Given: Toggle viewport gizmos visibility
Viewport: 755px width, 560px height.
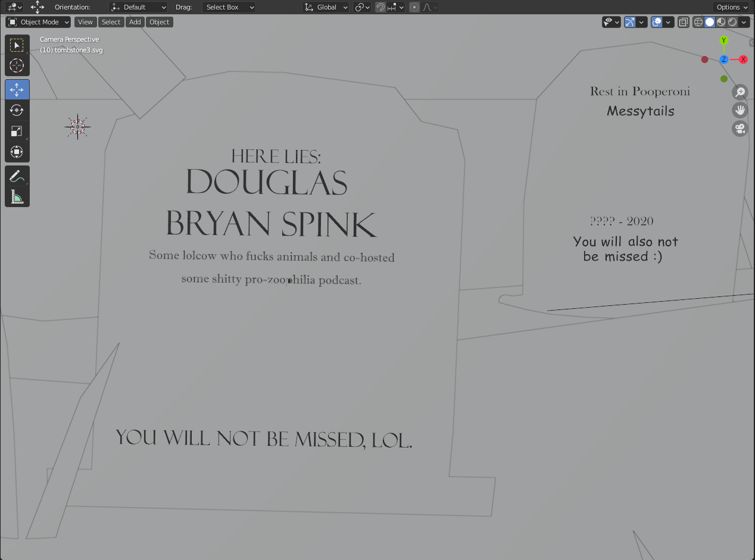Looking at the screenshot, I should point(630,22).
